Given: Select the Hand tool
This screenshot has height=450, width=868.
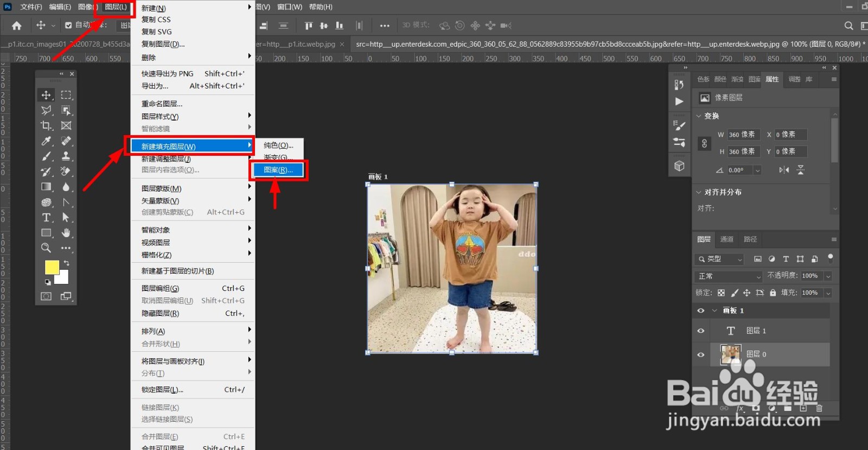Looking at the screenshot, I should [66, 233].
